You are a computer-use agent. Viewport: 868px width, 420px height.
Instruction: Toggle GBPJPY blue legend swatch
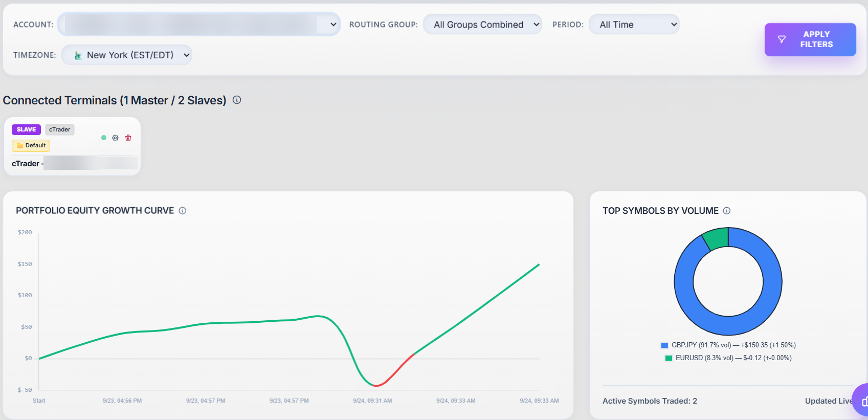tap(664, 345)
